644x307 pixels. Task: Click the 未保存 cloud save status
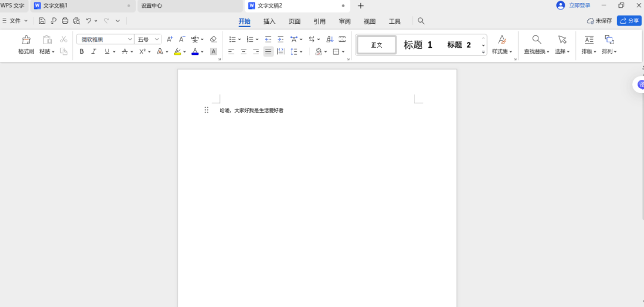click(x=599, y=21)
